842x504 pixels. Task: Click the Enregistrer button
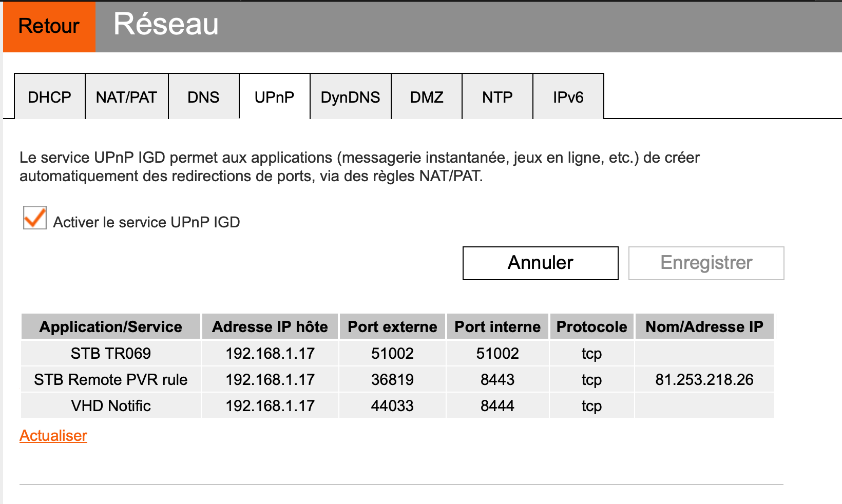[706, 263]
